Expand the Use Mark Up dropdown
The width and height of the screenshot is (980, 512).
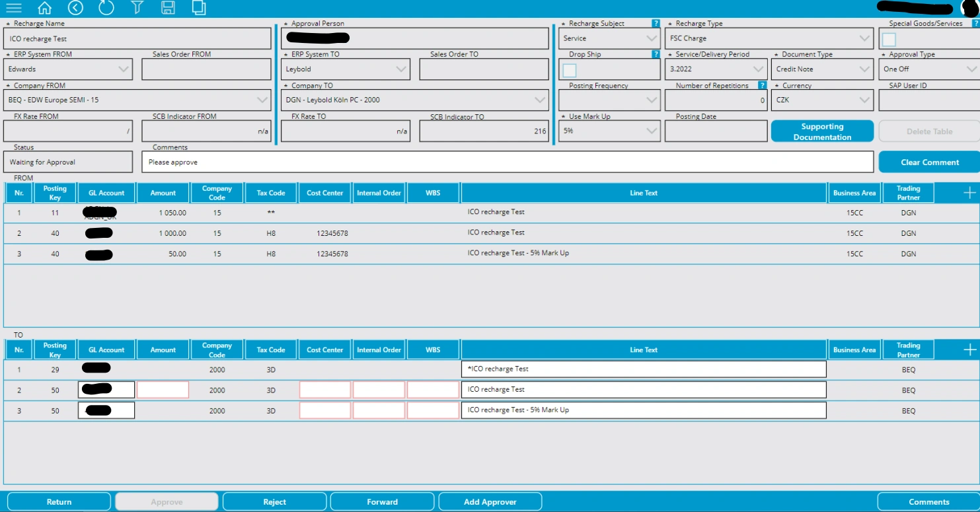pos(609,131)
